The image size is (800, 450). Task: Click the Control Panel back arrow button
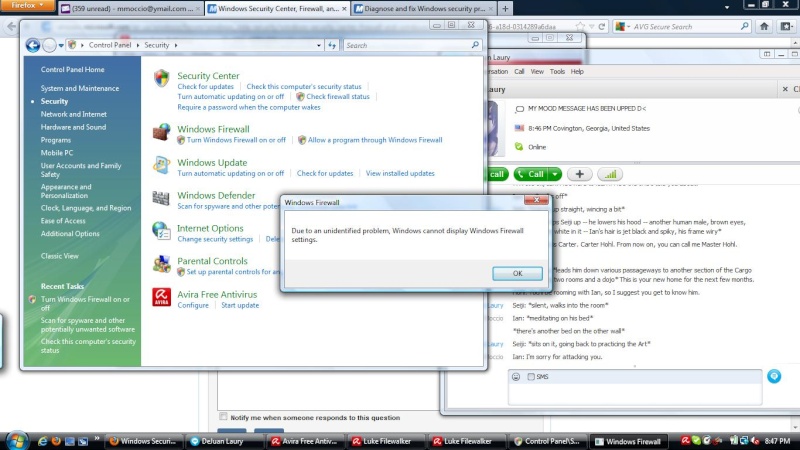(x=33, y=45)
